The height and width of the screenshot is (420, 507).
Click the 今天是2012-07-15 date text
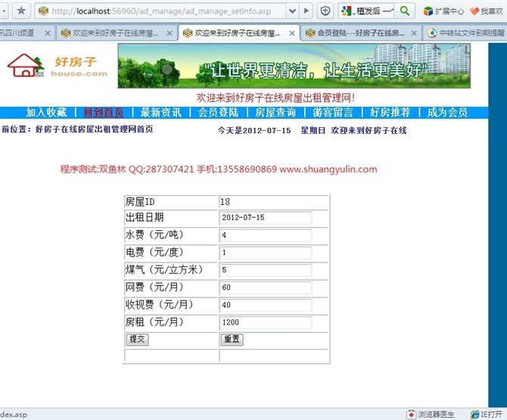pos(254,130)
